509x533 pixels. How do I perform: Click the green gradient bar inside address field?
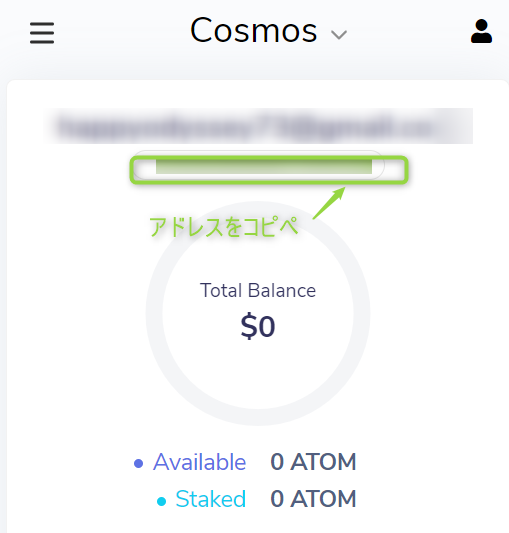tap(264, 167)
